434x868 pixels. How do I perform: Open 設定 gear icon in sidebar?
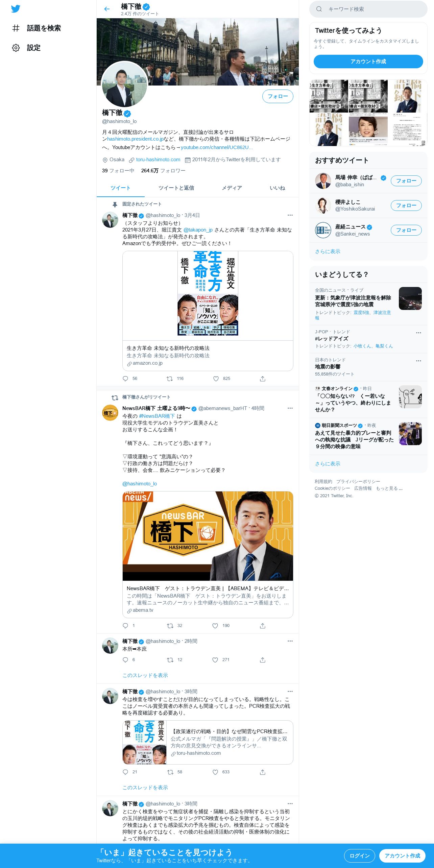tap(16, 48)
